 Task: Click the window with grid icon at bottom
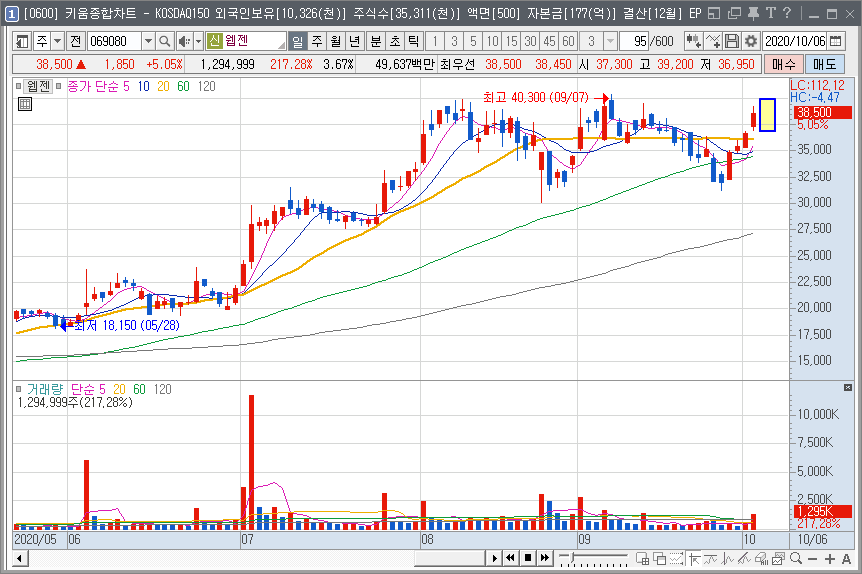coord(642,559)
